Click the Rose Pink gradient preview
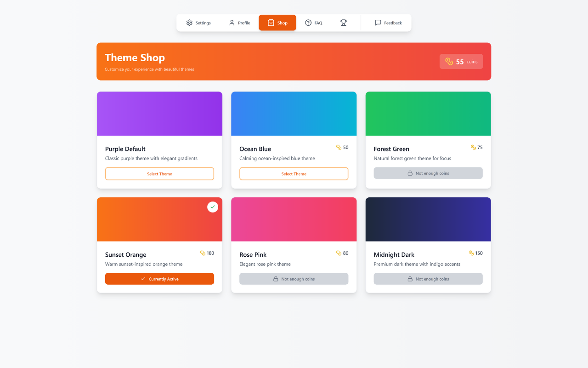The height and width of the screenshot is (368, 588). (294, 219)
